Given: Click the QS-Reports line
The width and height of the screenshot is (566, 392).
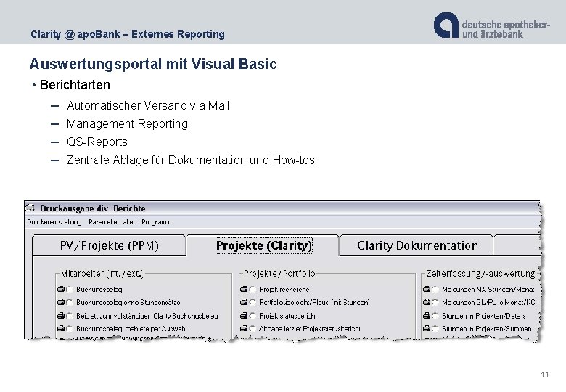Looking at the screenshot, I should pos(97,142).
